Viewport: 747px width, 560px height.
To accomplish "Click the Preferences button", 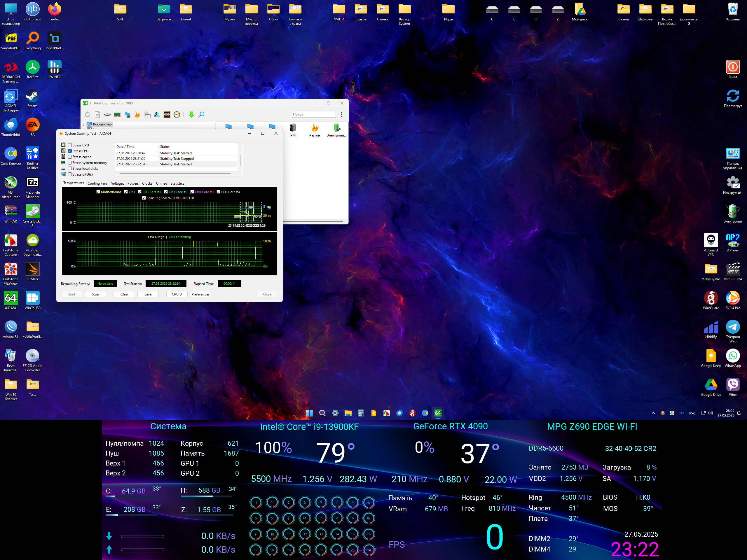I will pos(200,294).
